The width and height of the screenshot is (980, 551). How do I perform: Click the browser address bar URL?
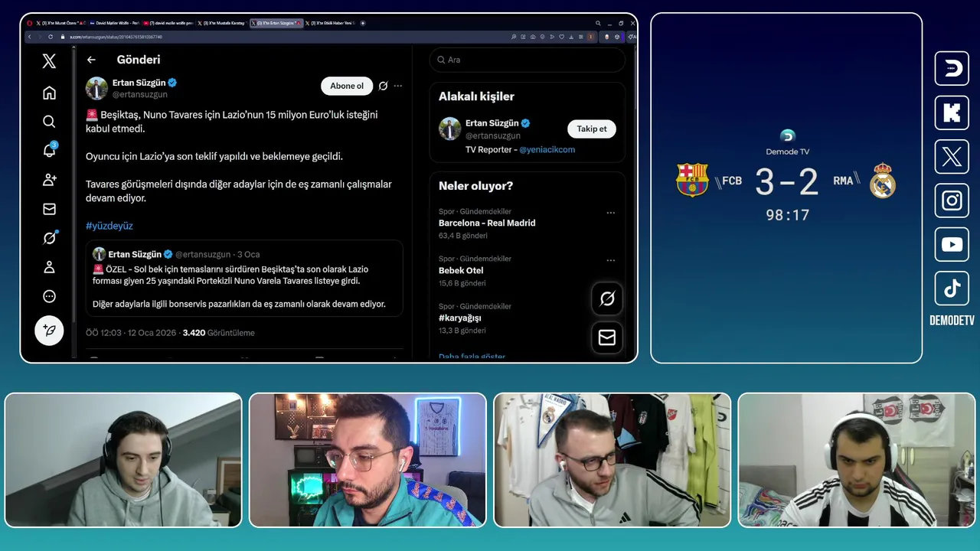[116, 37]
